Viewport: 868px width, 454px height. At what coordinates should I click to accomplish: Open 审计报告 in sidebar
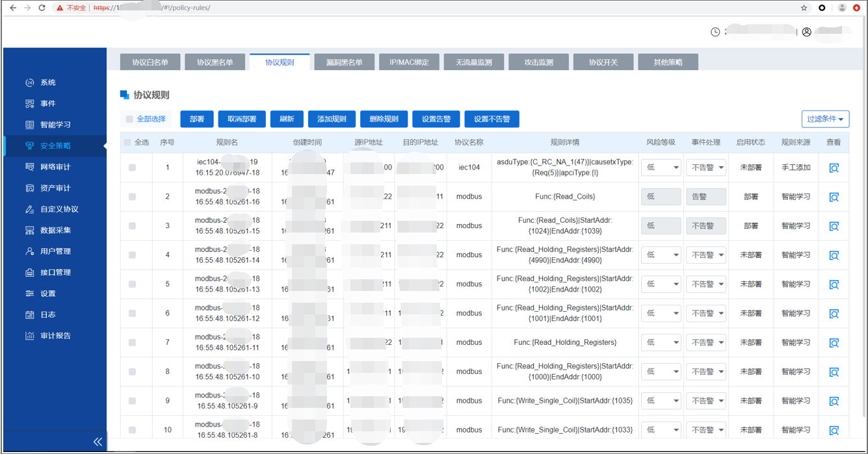55,336
